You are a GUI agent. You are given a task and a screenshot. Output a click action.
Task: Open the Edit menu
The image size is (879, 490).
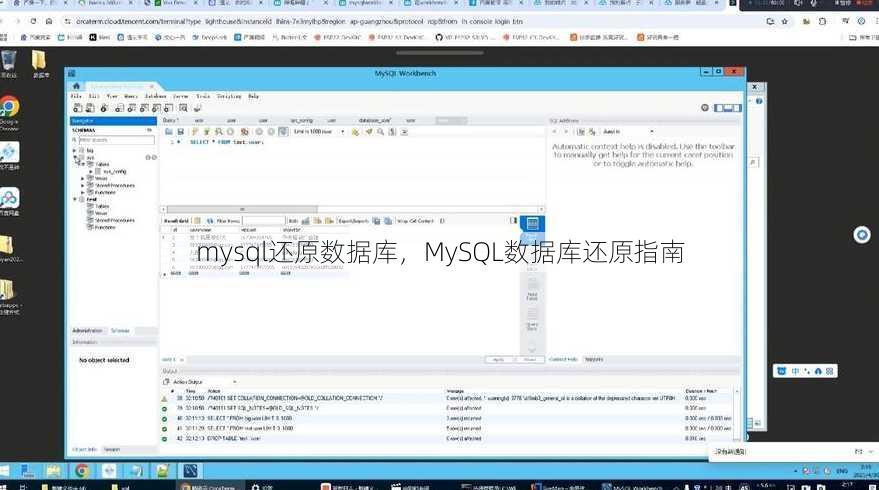click(94, 96)
